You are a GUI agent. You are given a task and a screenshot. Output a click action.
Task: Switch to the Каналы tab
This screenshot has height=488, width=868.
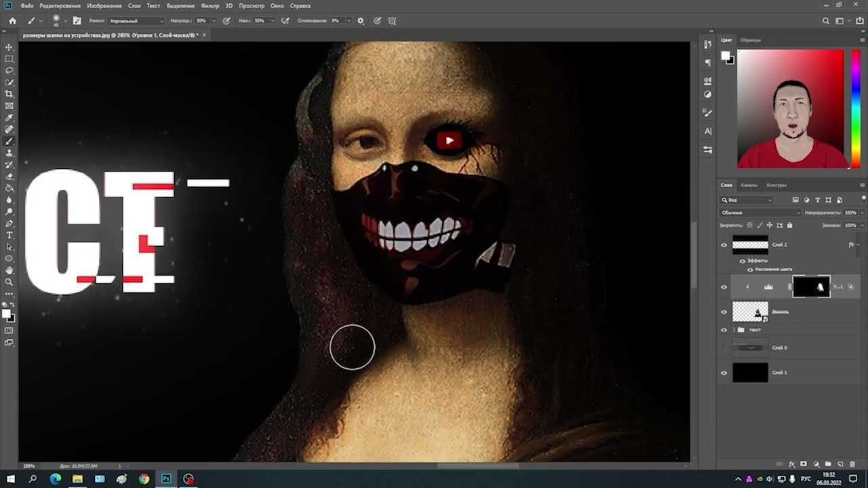point(749,185)
